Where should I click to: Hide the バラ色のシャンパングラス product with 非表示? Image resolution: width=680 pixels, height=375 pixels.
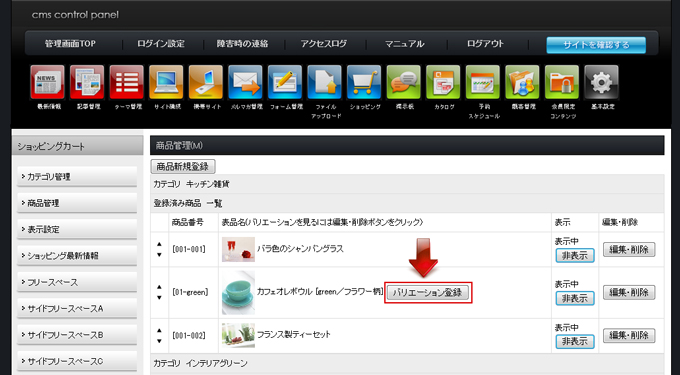click(x=575, y=256)
